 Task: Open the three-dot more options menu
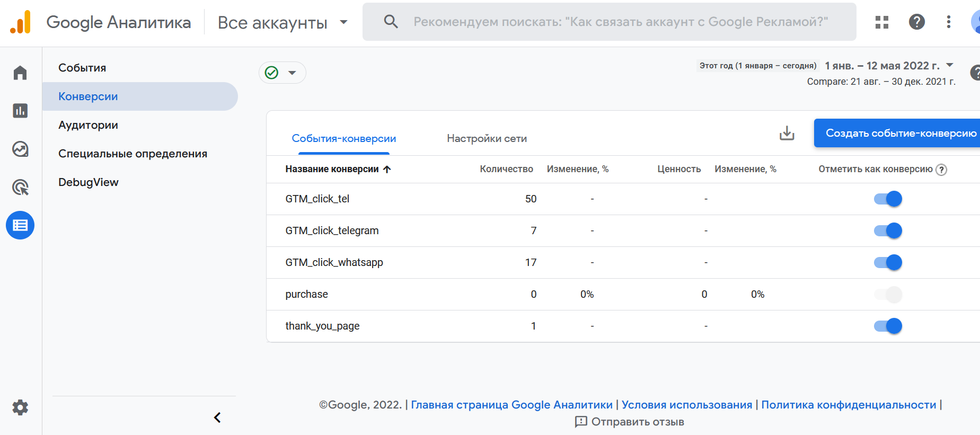click(x=949, y=22)
